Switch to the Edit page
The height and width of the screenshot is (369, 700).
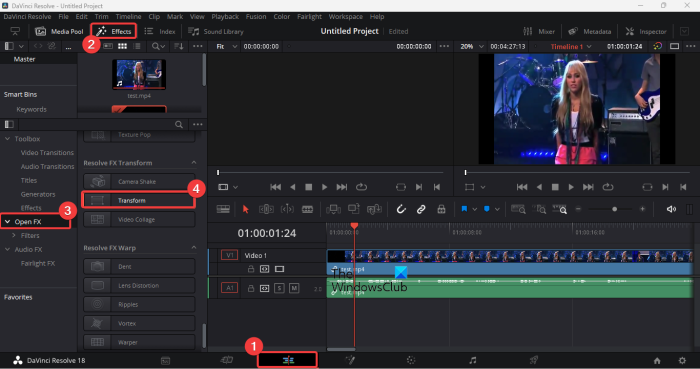coord(288,360)
